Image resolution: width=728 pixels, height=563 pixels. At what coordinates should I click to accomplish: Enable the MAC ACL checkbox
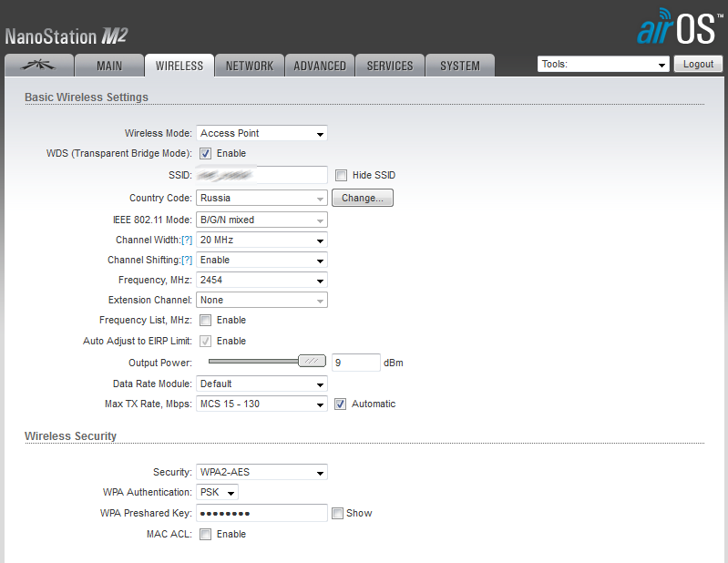pos(205,534)
